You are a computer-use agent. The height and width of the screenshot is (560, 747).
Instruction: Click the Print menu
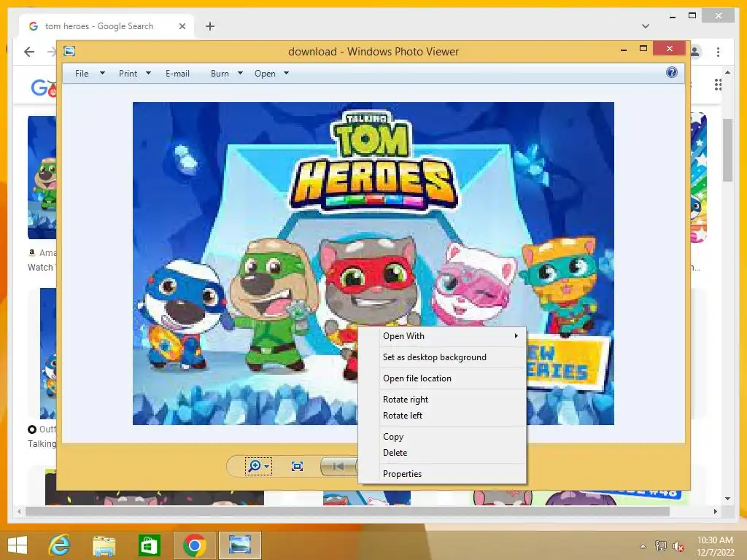tap(128, 74)
